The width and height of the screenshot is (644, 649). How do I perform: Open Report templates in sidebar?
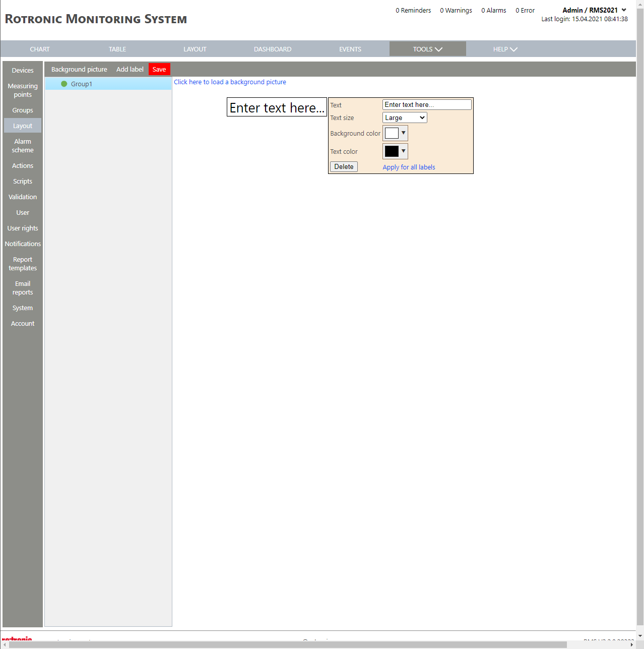23,264
